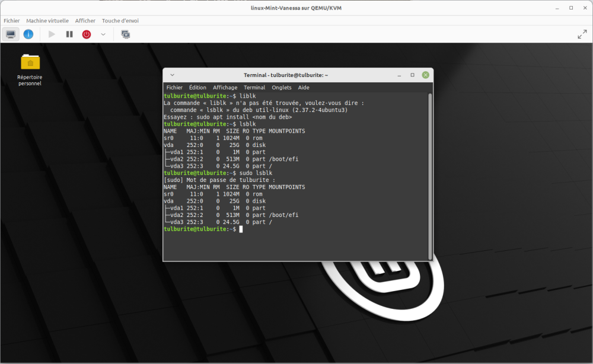This screenshot has width=593, height=364.
Task: Open virtual hardware details info
Action: [x=28, y=34]
